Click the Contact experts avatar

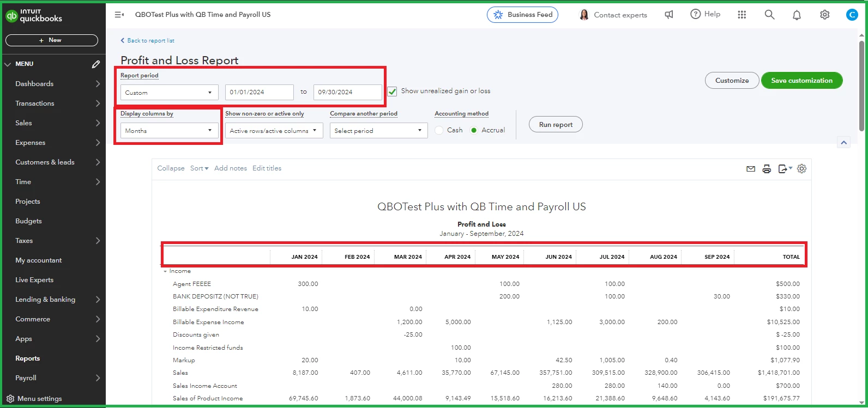(584, 15)
